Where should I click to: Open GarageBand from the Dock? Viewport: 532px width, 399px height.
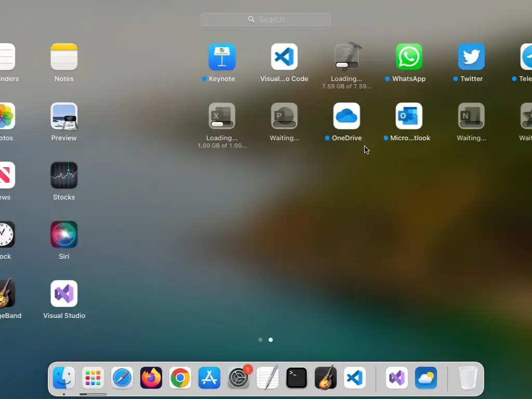[326, 378]
